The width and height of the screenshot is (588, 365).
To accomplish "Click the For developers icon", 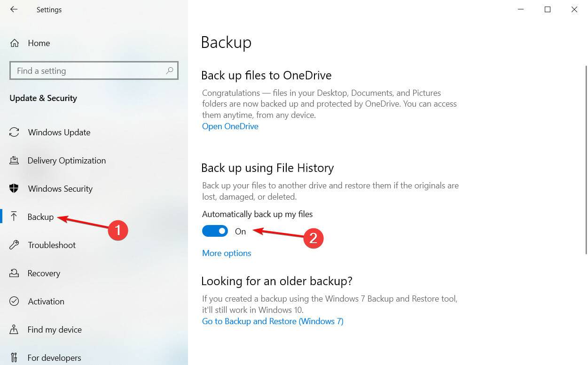I will [14, 357].
